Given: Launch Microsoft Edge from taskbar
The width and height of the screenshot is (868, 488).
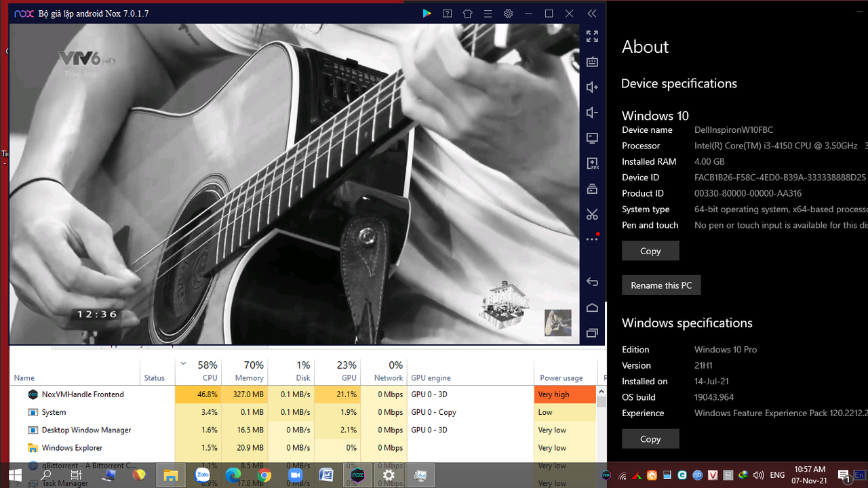Looking at the screenshot, I should (233, 475).
